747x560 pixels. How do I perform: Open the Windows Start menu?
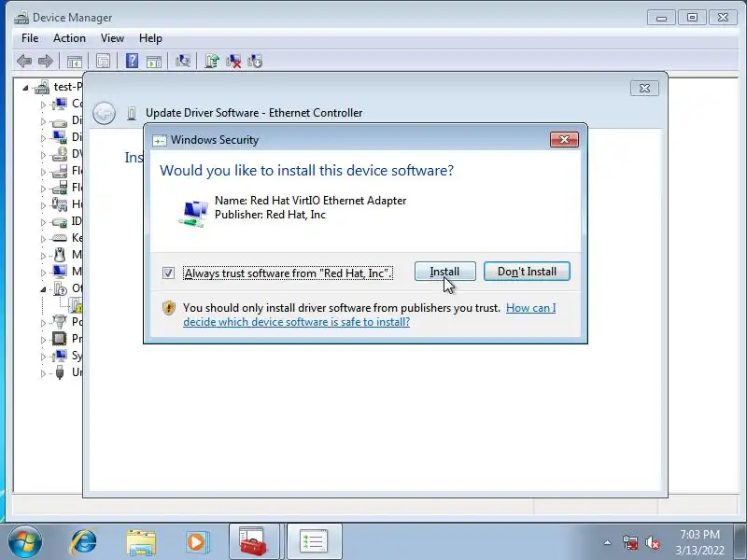25,542
